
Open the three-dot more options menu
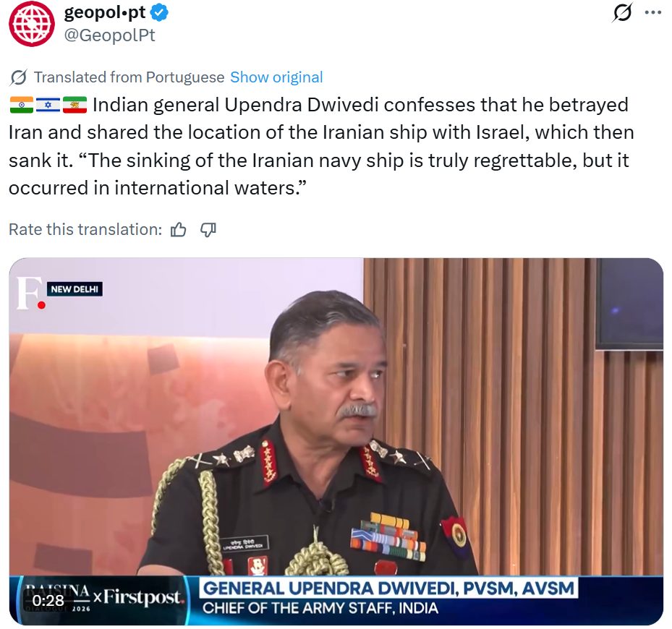(x=652, y=12)
